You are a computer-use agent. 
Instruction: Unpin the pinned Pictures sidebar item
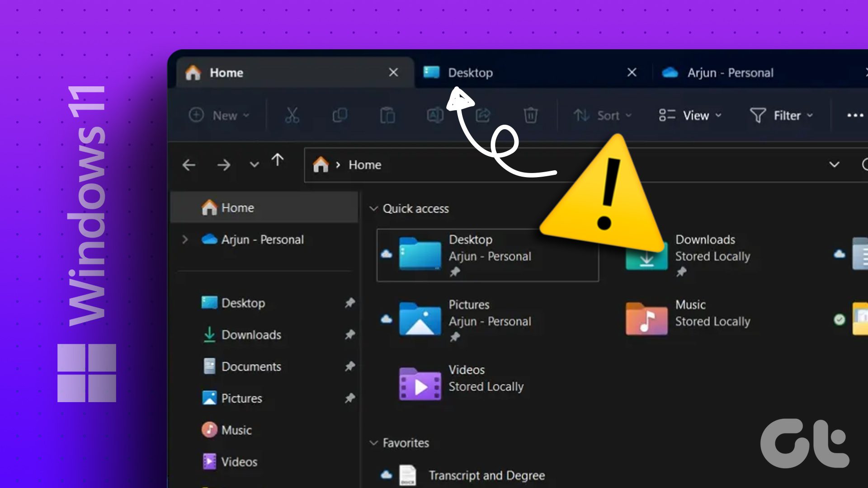[350, 398]
